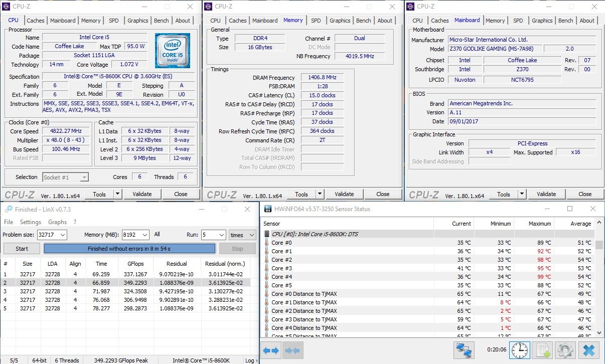Click thermometer icon beside Core #4 row
The width and height of the screenshot is (605, 364).
point(267,277)
